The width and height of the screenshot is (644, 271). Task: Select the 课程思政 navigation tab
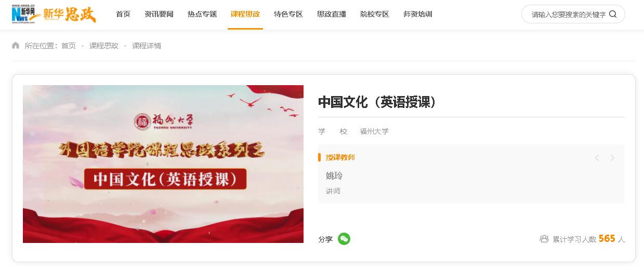coord(245,14)
